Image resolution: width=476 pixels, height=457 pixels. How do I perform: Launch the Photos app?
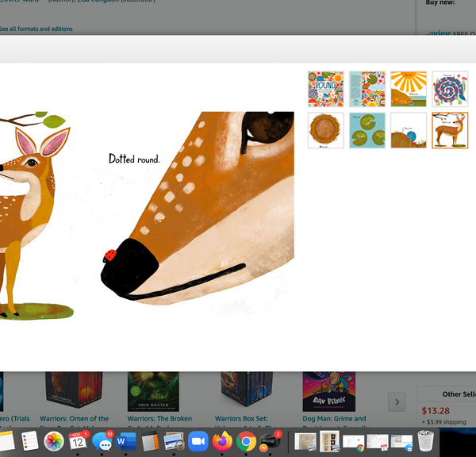point(54,441)
